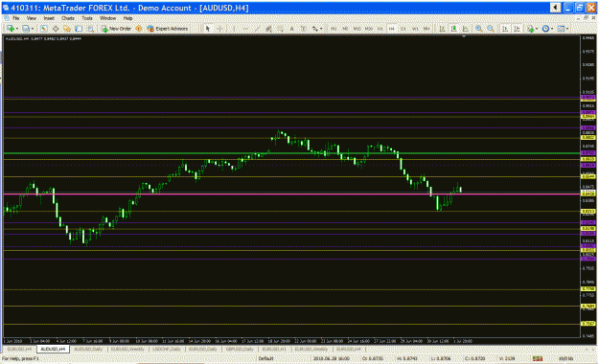Click the yellow diamond icon beside New Order
Screen dimensions: 599x364
(x=139, y=29)
